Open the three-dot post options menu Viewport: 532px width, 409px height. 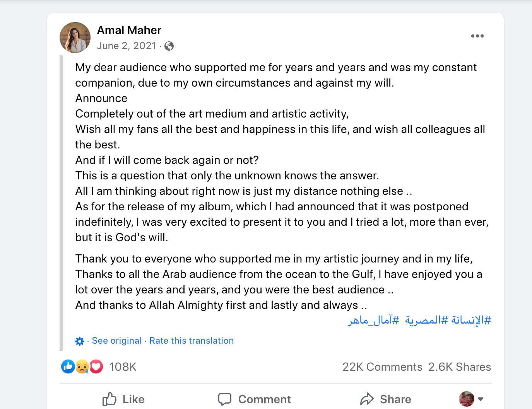(477, 36)
